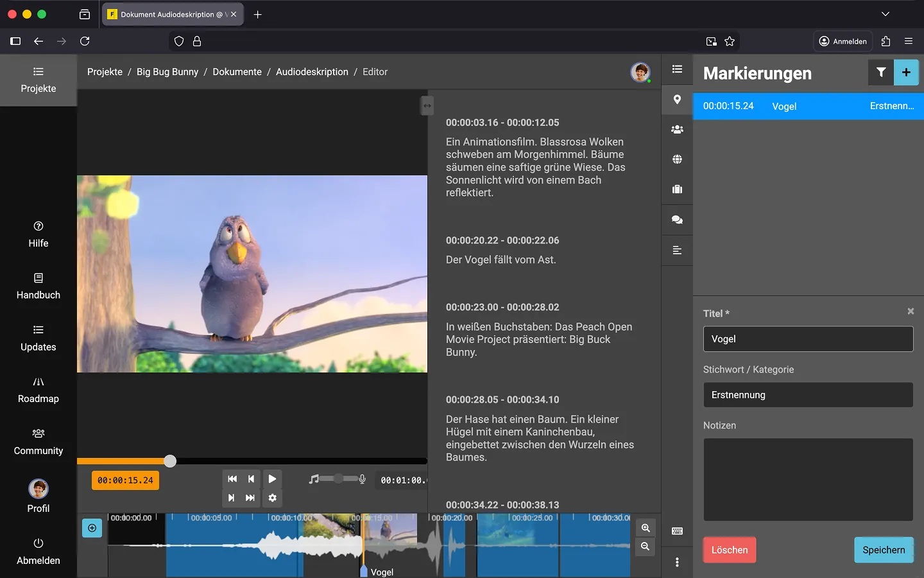Toggle the video panel resize handle
924x578 pixels.
427,105
